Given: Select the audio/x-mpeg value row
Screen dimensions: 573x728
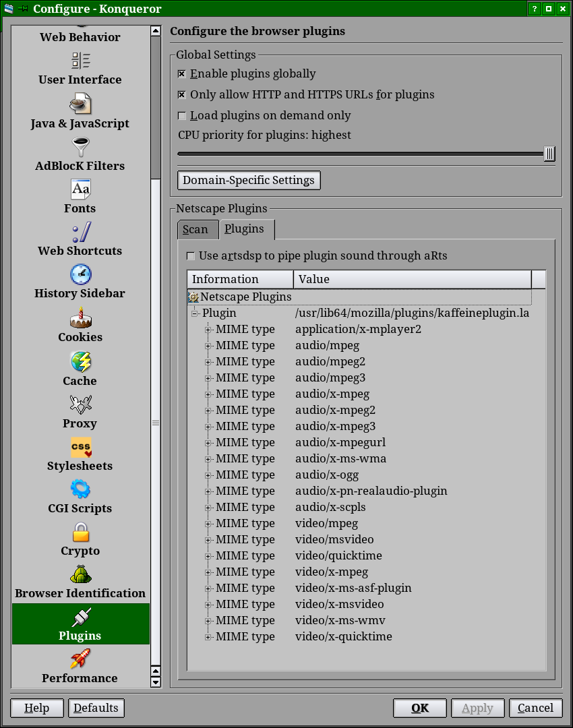Looking at the screenshot, I should pyautogui.click(x=332, y=394).
